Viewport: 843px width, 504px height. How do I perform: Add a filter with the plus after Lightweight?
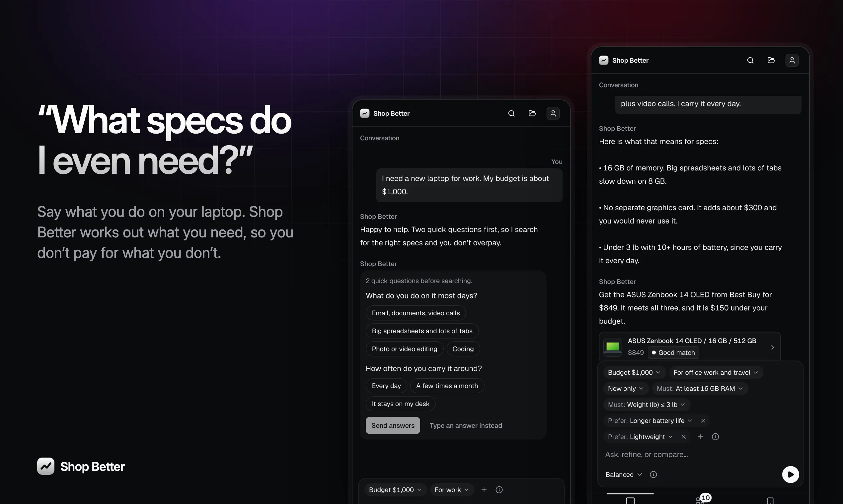[x=700, y=437]
